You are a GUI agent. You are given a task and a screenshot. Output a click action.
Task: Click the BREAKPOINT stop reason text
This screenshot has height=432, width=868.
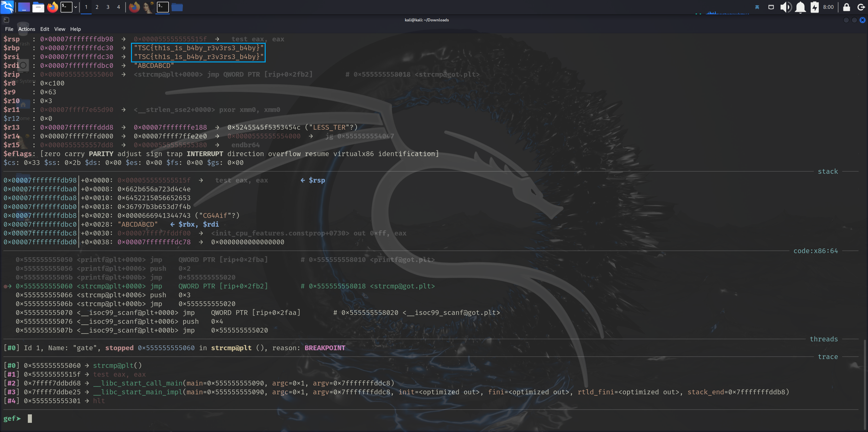coord(325,348)
